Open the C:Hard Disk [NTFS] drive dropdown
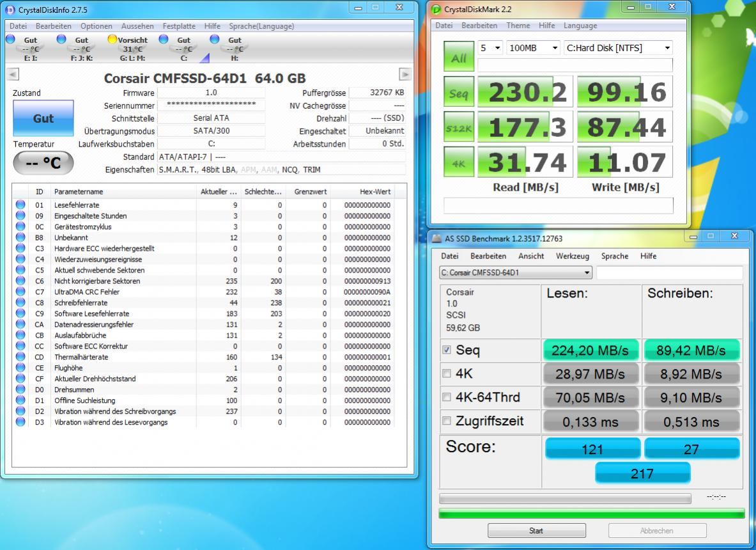Screen dimensions: 756x550 pos(618,48)
